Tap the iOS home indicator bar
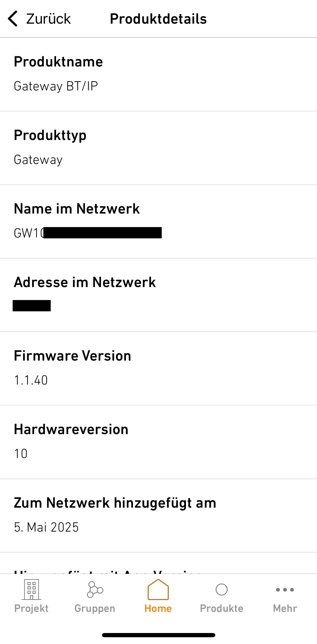This screenshot has width=317, height=644. click(158, 635)
